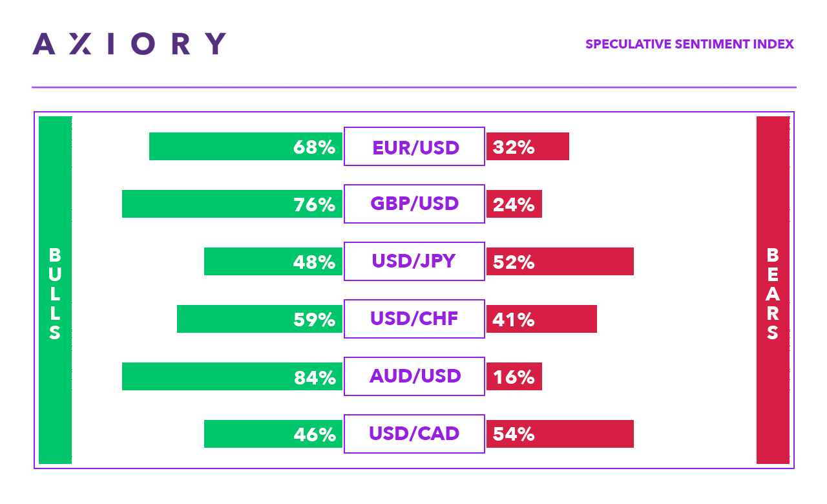Click the green 46% USD/CAD bulls bar
Image resolution: width=827 pixels, height=504 pixels.
coord(273,434)
